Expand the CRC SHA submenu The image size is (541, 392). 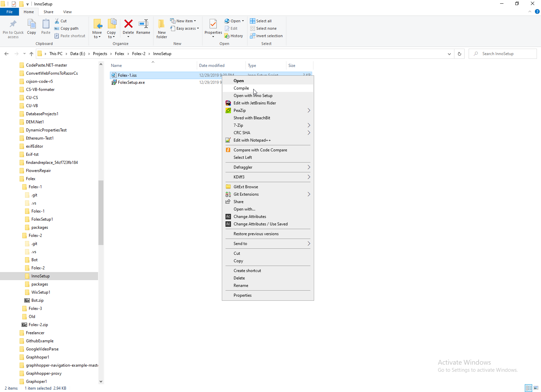(x=268, y=133)
